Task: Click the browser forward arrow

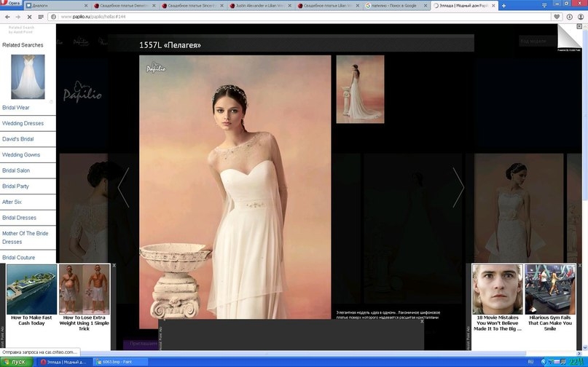Action: (x=18, y=16)
